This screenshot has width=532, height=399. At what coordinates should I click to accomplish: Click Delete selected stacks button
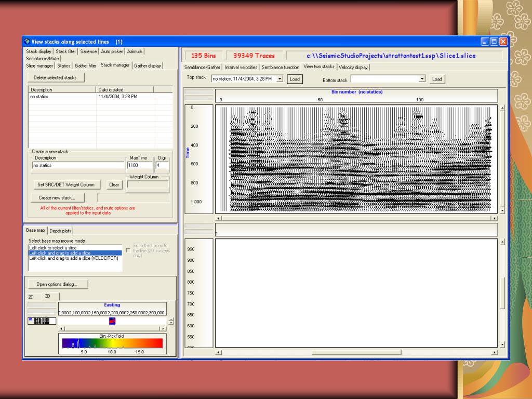point(55,77)
